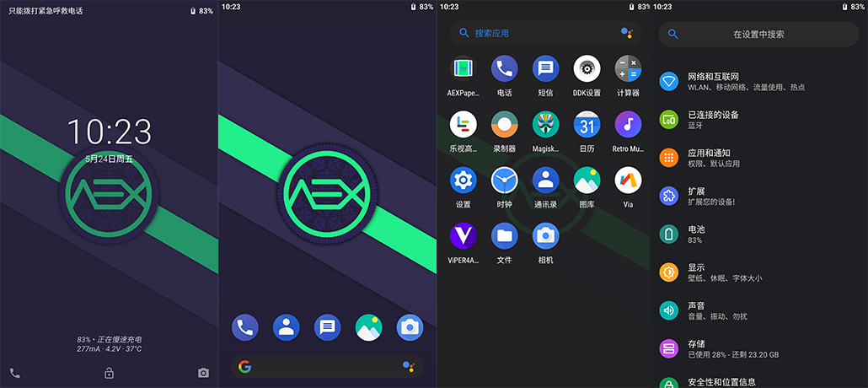Viewport: 868px width, 388px height.
Task: Open the 文件 files app
Action: (x=504, y=235)
